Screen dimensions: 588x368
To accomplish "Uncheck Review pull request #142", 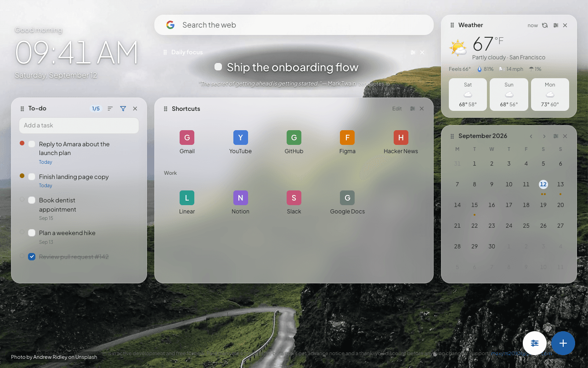I will tap(32, 257).
